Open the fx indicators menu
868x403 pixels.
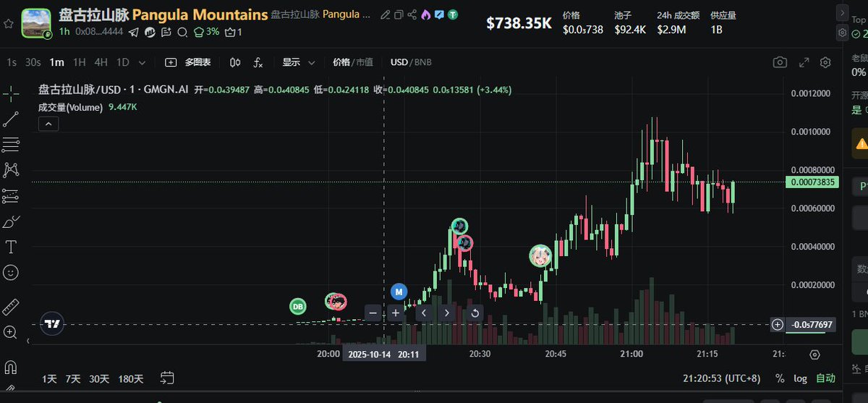click(x=258, y=63)
